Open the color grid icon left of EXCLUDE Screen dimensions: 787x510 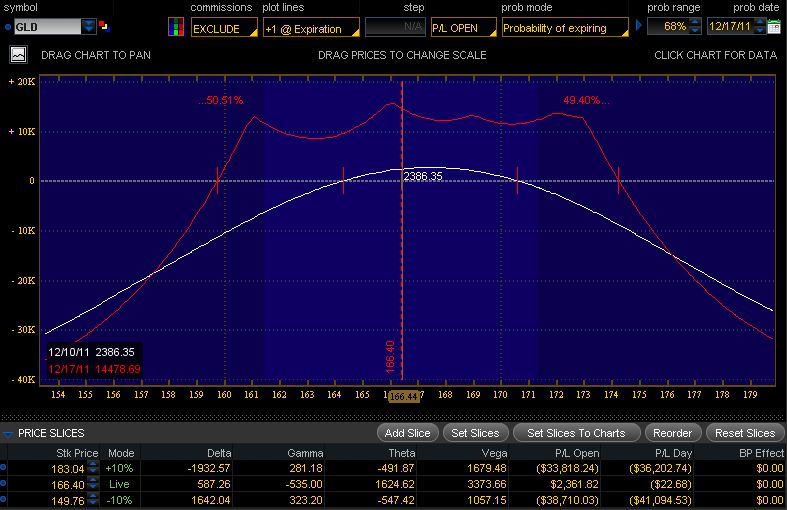click(x=176, y=27)
